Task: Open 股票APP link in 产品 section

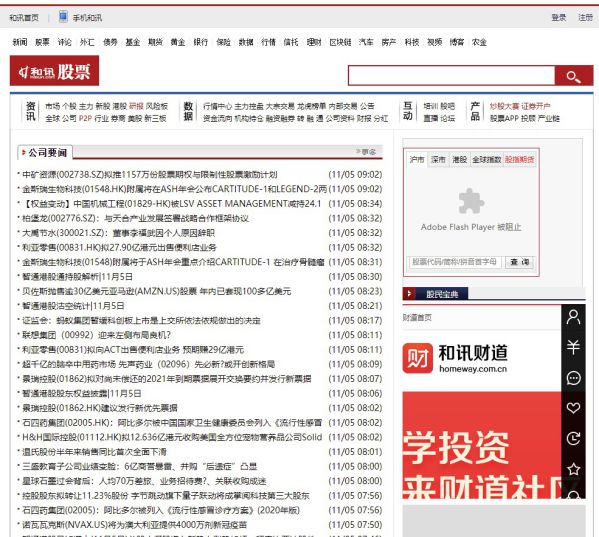Action: 503,118
